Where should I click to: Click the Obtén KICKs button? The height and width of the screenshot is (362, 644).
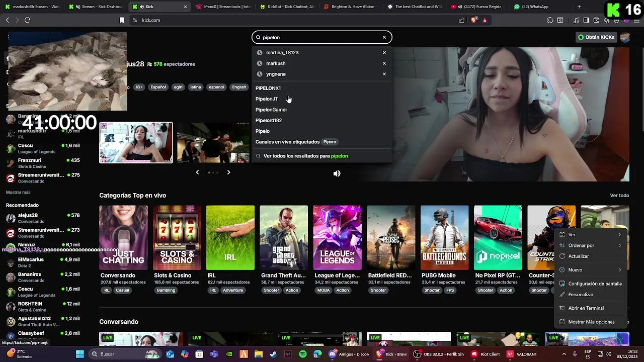tap(596, 37)
